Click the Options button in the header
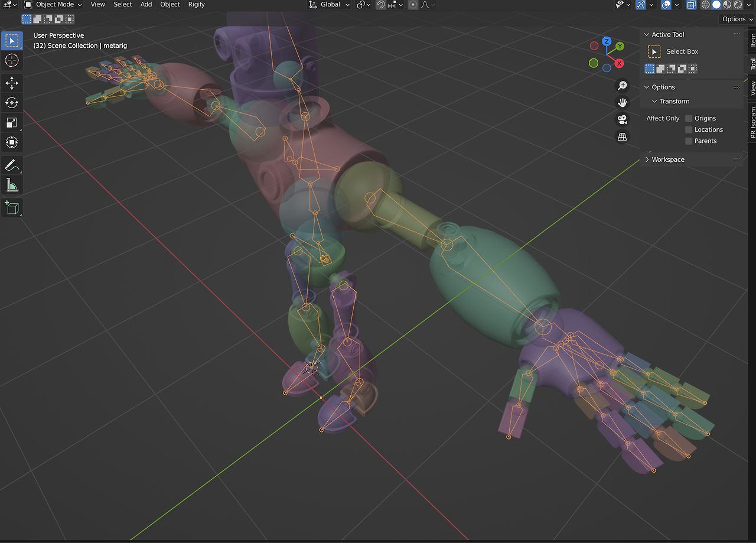The width and height of the screenshot is (756, 543). [x=737, y=19]
